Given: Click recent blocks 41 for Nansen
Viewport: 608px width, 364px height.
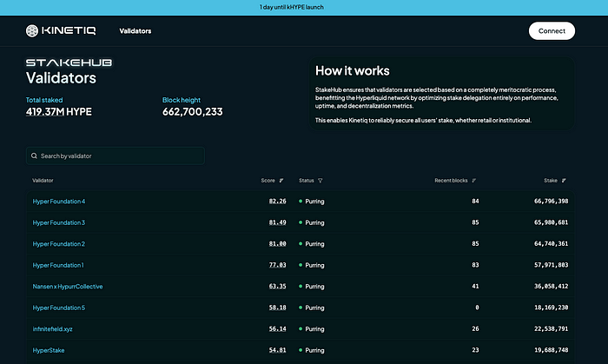Looking at the screenshot, I should tap(475, 287).
